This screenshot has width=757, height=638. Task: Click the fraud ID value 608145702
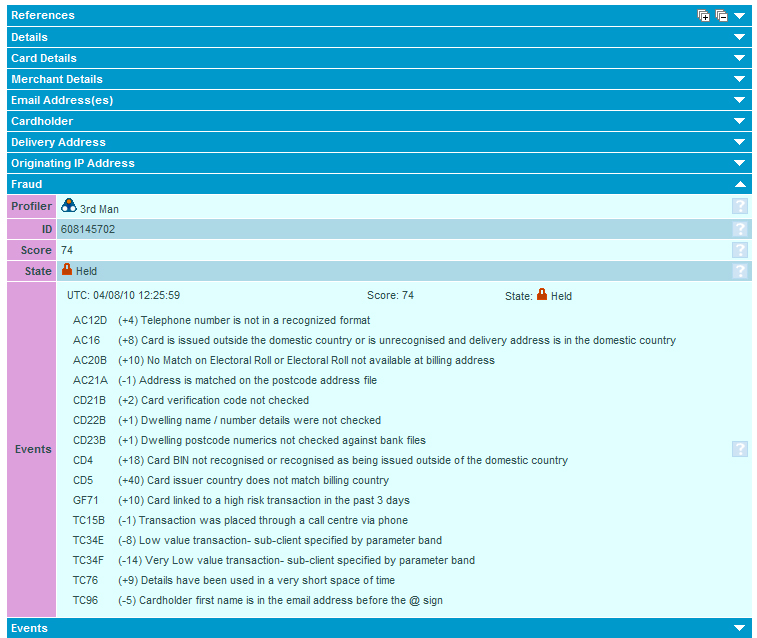coord(88,229)
